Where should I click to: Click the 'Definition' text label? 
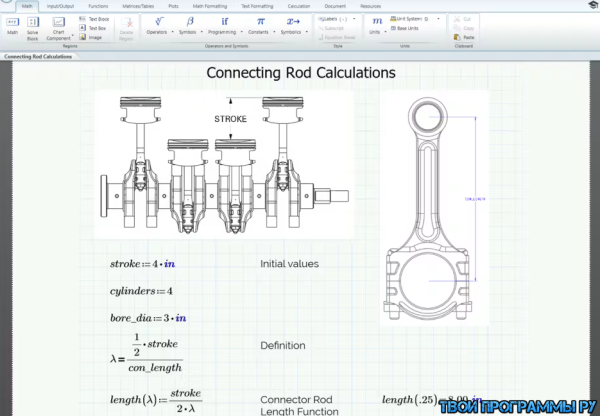point(283,345)
